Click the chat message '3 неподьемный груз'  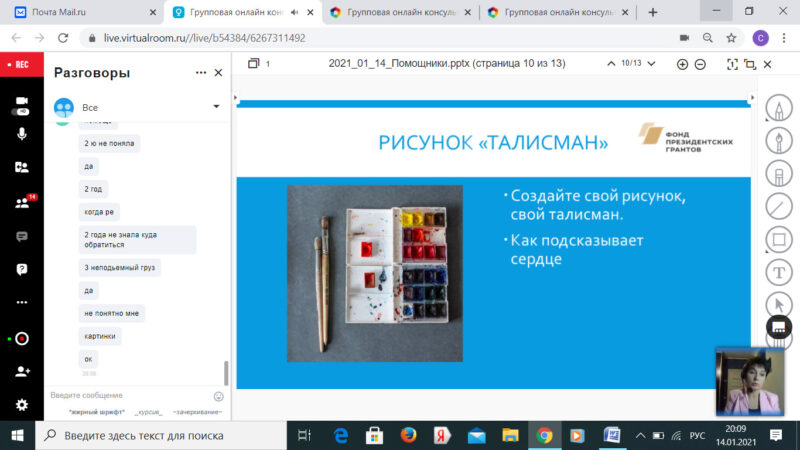(x=119, y=267)
